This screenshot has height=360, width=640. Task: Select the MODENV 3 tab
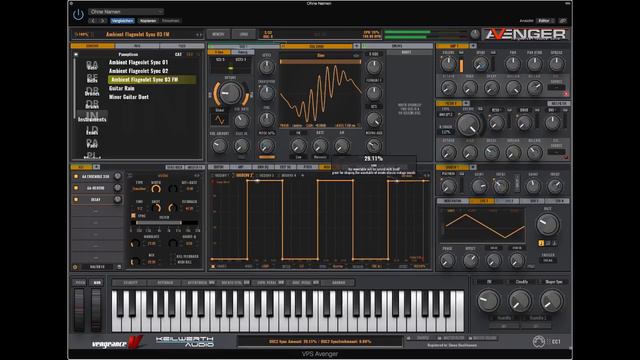coord(266,176)
